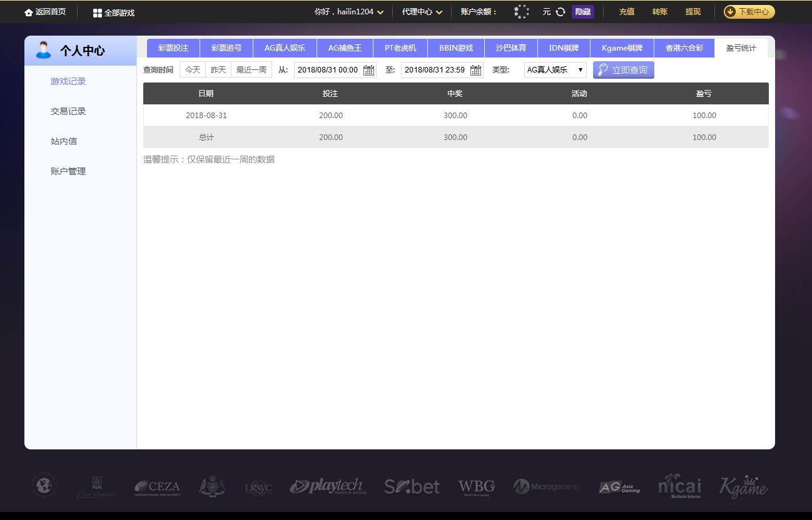Viewport: 812px width, 520px height.
Task: Select the 香港六合彩 tab
Action: [684, 47]
